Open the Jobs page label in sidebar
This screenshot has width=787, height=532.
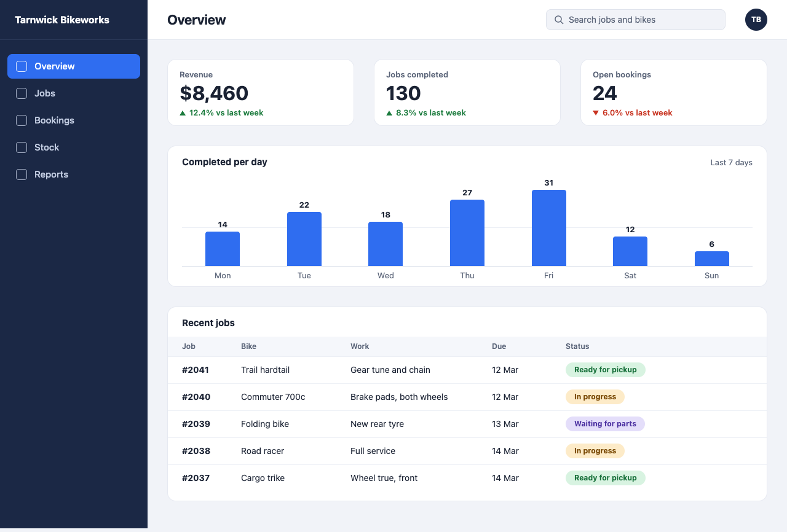(x=45, y=93)
